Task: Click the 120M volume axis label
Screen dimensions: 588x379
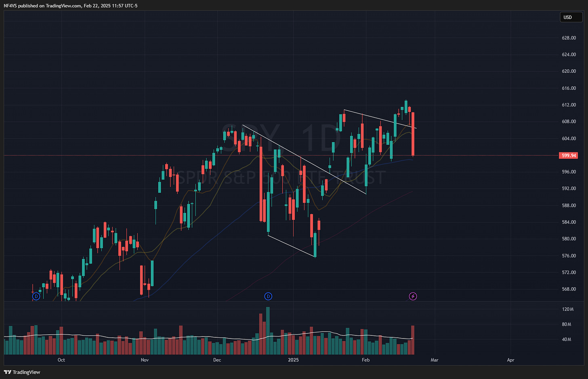Action: (x=568, y=309)
